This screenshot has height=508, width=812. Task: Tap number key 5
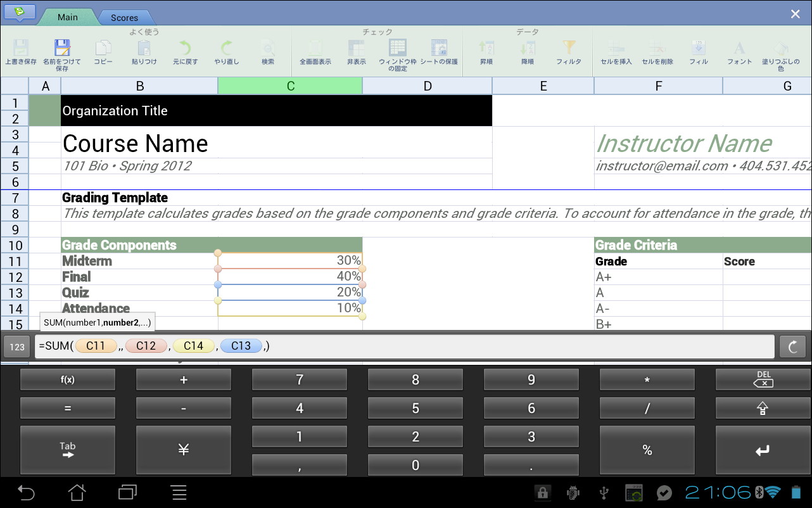tap(416, 408)
